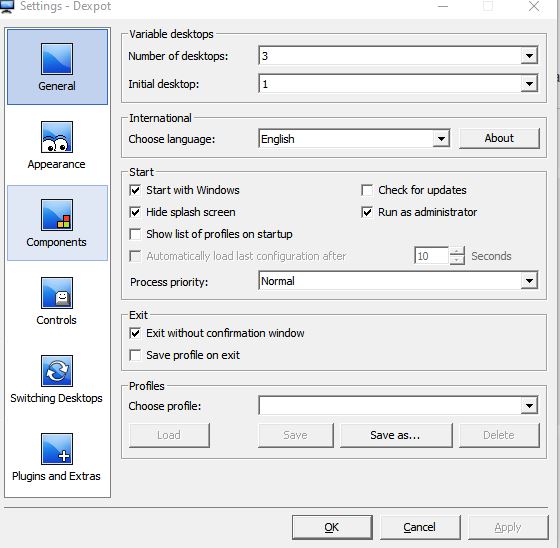Click the Save profile button

[x=296, y=435]
